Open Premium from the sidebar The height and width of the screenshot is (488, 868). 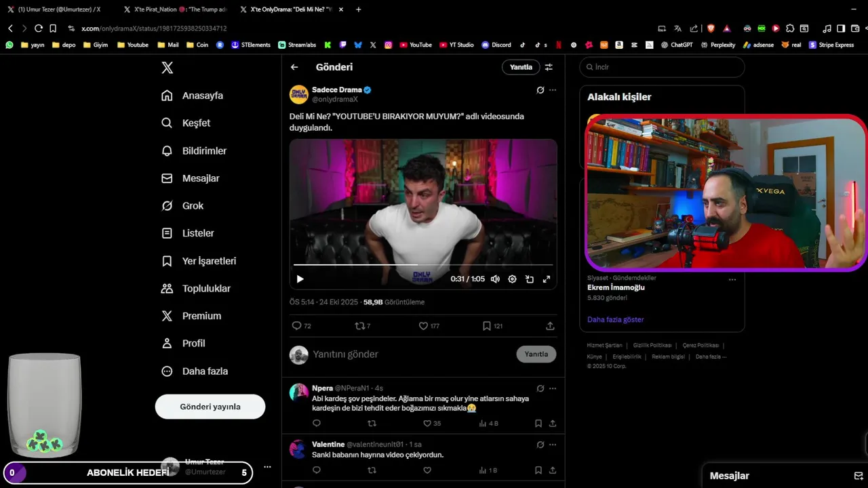[x=191, y=316]
